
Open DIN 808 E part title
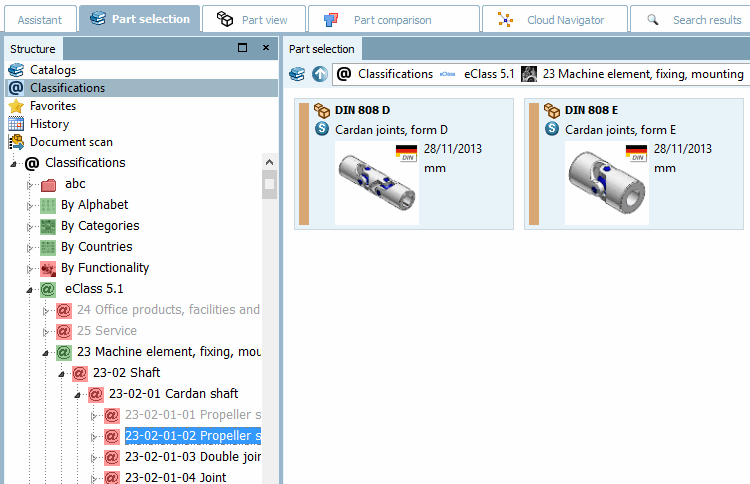591,110
